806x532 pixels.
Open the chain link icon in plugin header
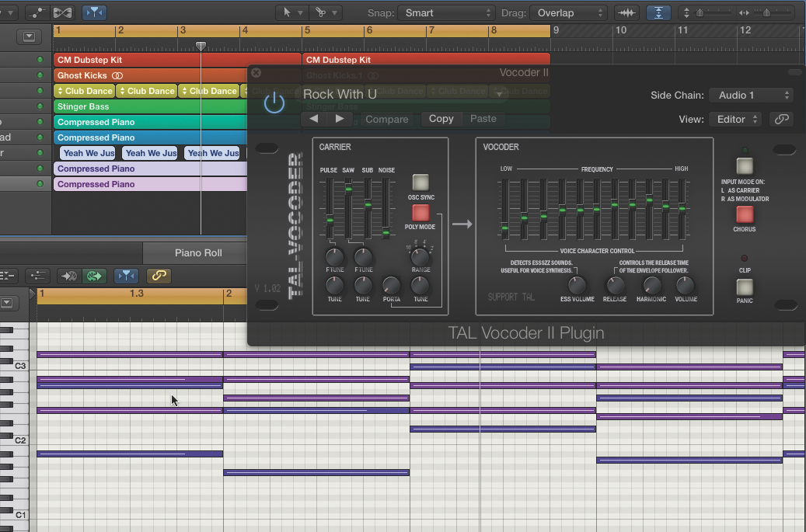(x=782, y=119)
